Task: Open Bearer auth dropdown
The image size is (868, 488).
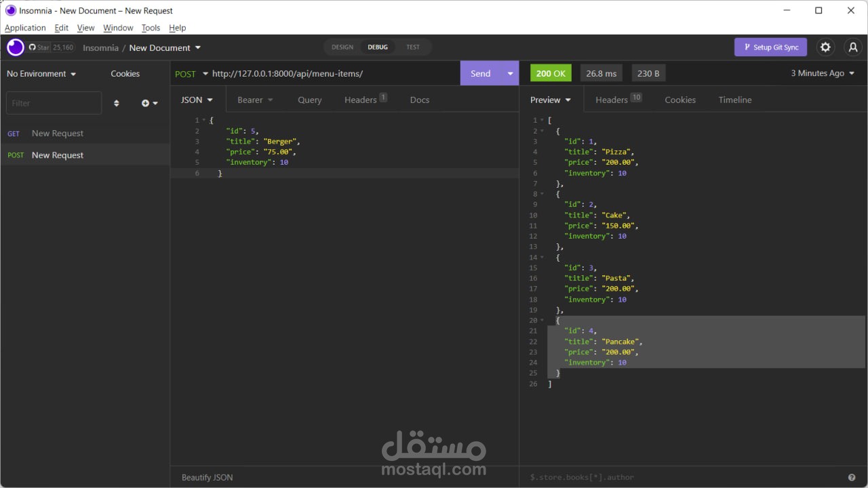Action: point(255,100)
